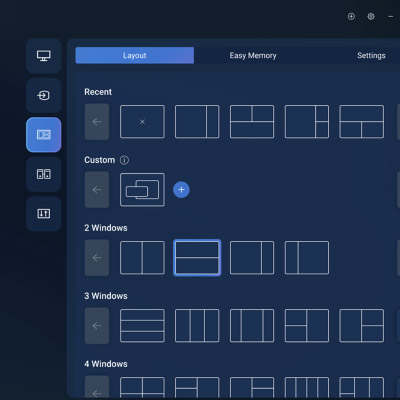Select 4 Windows four vertical columns layout
400x400 pixels.
307,387
